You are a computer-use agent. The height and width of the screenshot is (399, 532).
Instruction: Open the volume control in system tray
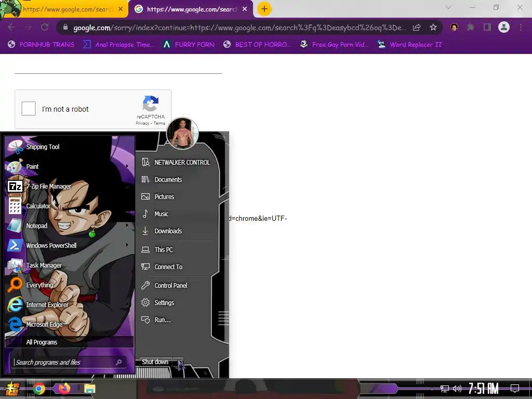pos(457,389)
